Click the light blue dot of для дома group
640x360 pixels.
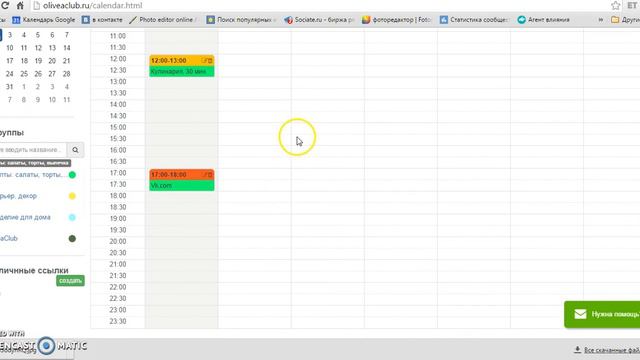72,217
